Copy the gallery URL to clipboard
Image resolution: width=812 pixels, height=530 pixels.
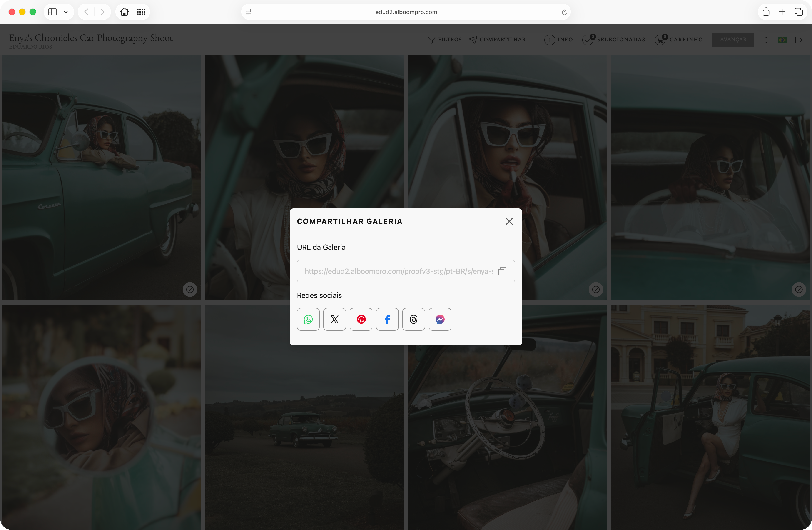pos(502,271)
